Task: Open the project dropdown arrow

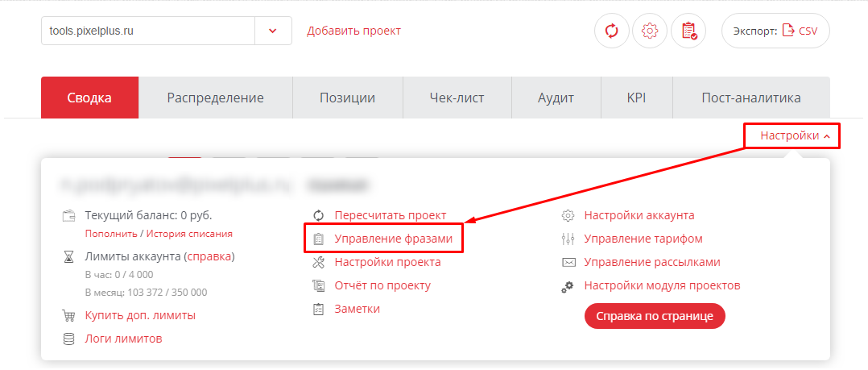Action: 273,31
